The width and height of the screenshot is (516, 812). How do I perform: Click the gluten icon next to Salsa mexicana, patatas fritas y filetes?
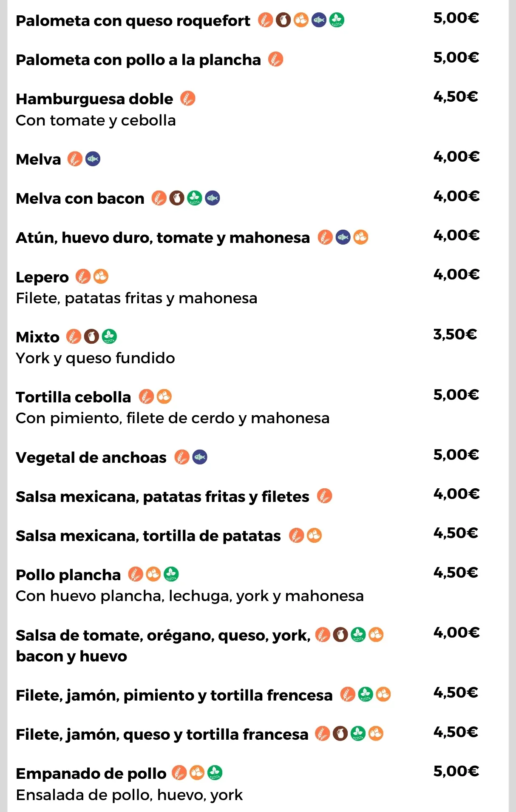click(325, 496)
